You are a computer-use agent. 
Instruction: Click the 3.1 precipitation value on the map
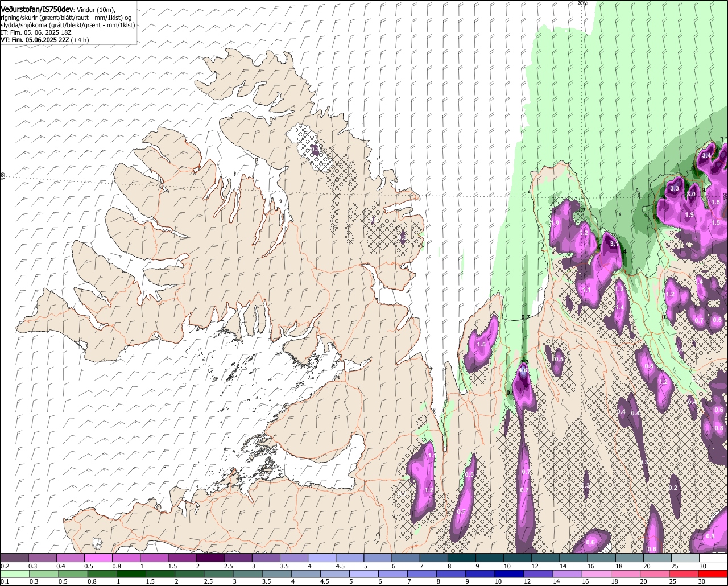pos(614,243)
